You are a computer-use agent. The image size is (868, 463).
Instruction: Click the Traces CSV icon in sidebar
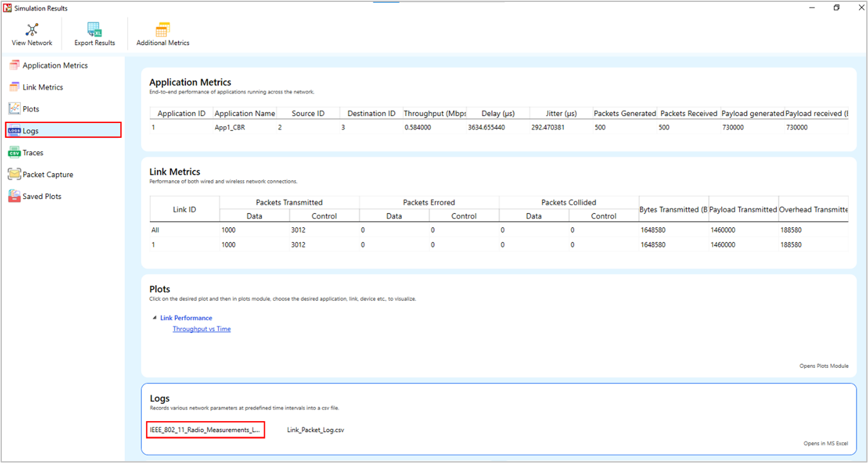[x=14, y=153]
